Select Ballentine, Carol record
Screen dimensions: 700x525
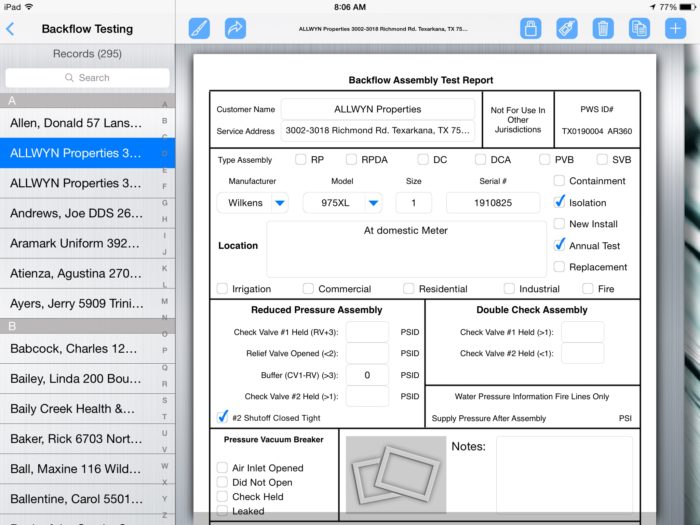(88, 499)
